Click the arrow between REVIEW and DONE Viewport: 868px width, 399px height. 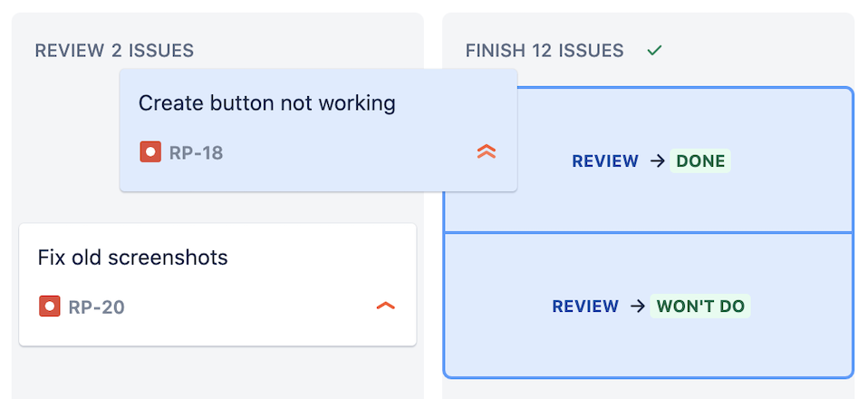tap(657, 161)
